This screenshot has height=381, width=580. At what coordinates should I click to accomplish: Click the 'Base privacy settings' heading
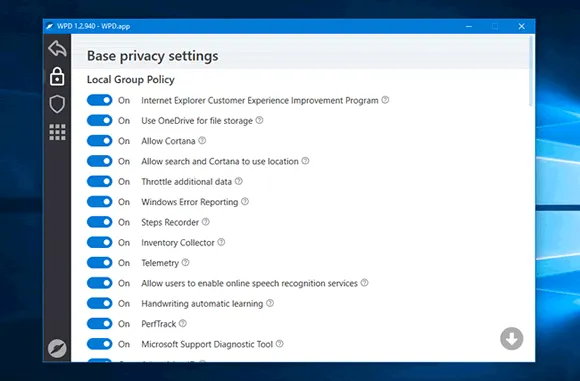pyautogui.click(x=152, y=56)
